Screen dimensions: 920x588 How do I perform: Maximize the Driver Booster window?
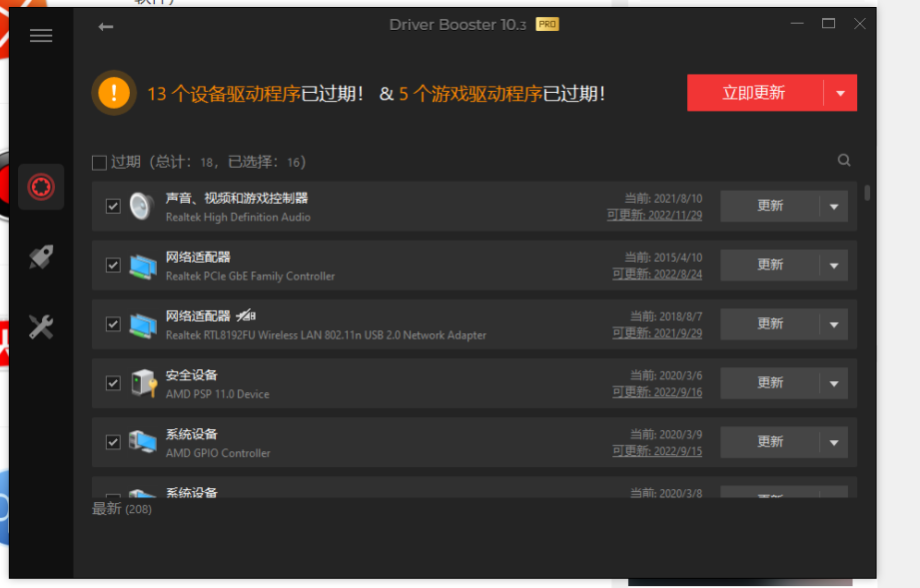point(828,23)
